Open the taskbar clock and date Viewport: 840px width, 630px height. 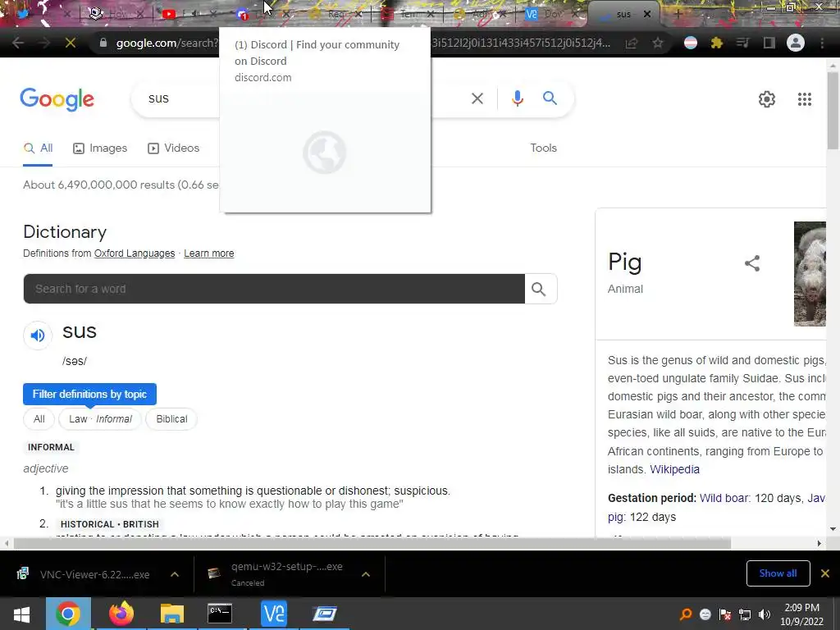801,614
